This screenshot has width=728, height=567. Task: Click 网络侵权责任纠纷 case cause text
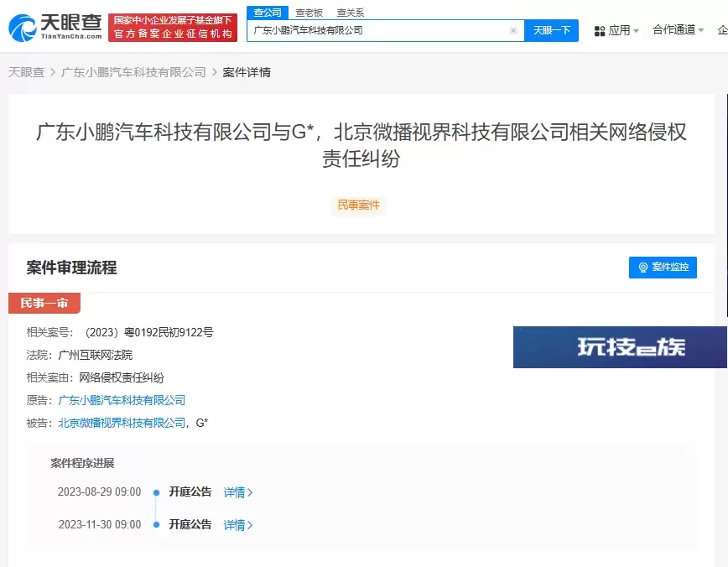tap(122, 377)
